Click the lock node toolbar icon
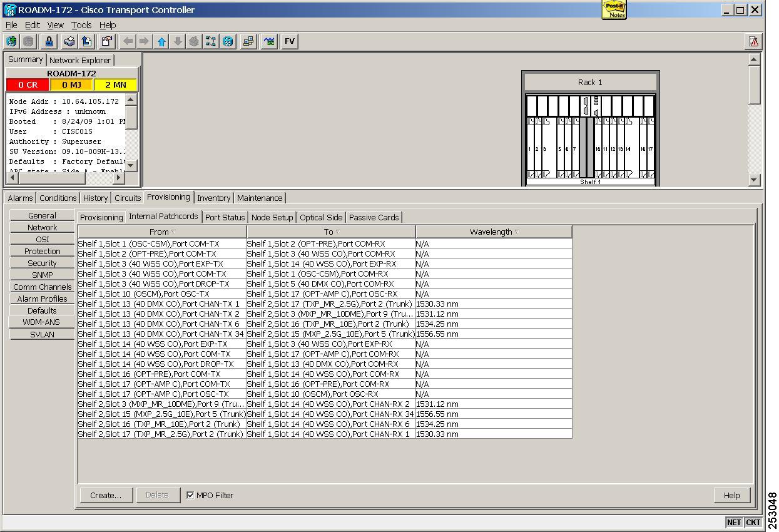779x532 pixels. pos(49,41)
